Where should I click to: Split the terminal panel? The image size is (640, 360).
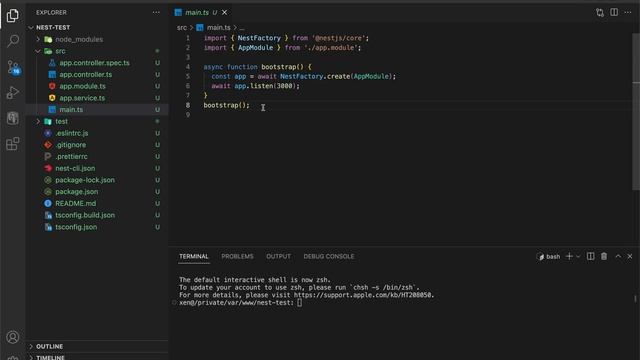point(591,256)
